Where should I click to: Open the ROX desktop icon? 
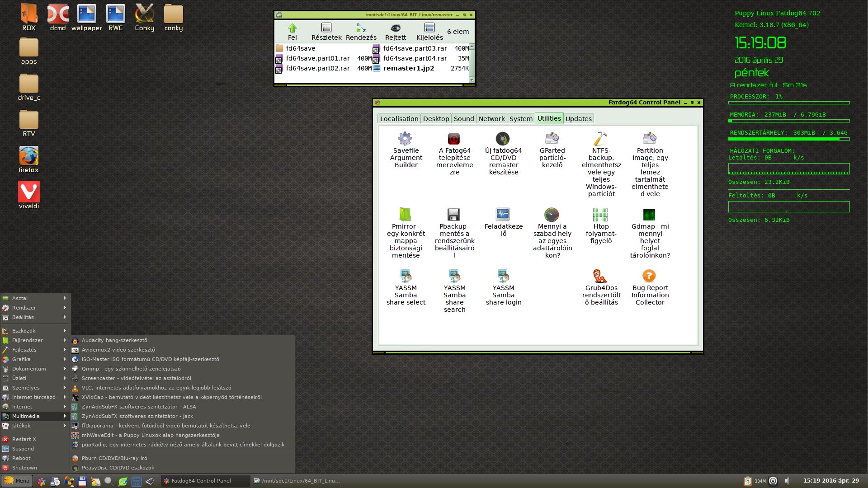tap(29, 18)
